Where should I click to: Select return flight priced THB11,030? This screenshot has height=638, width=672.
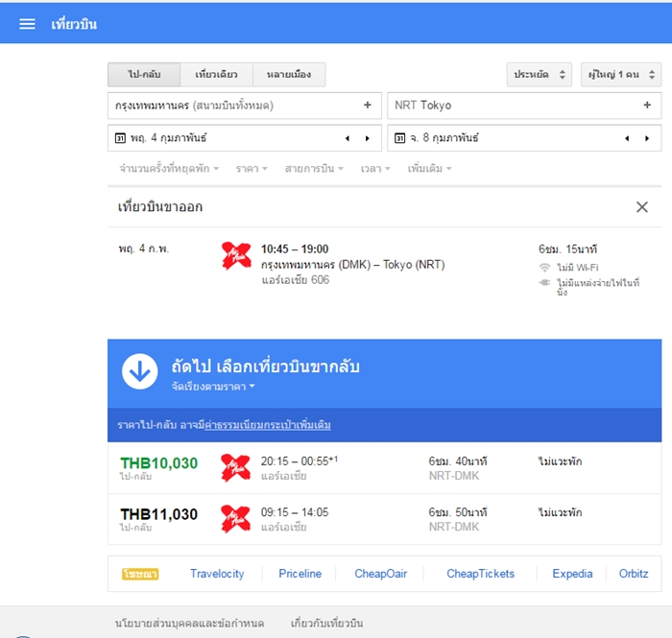coord(384,519)
